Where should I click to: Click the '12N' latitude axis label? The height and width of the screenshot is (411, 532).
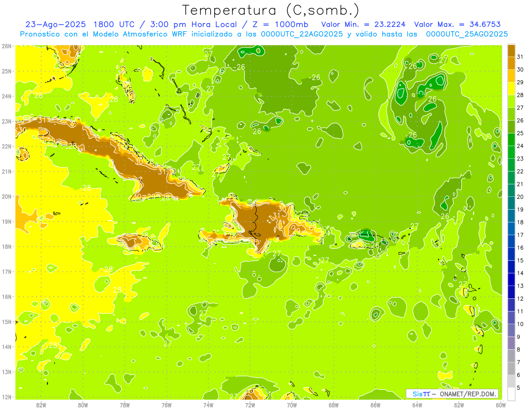click(x=6, y=397)
